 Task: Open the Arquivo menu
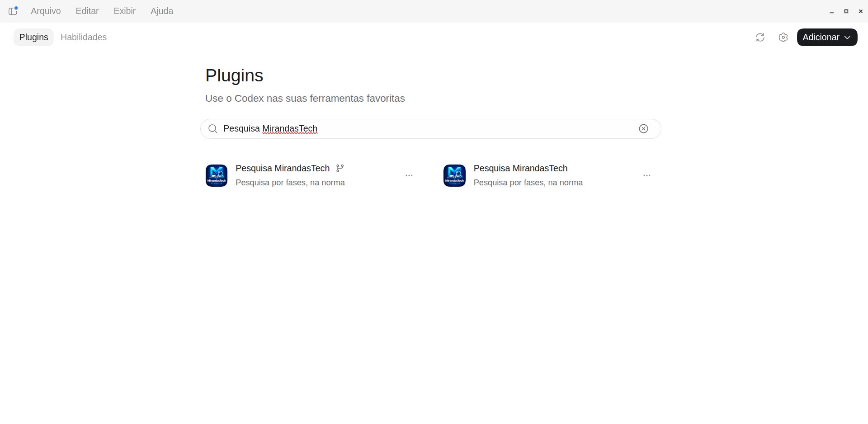pyautogui.click(x=46, y=11)
